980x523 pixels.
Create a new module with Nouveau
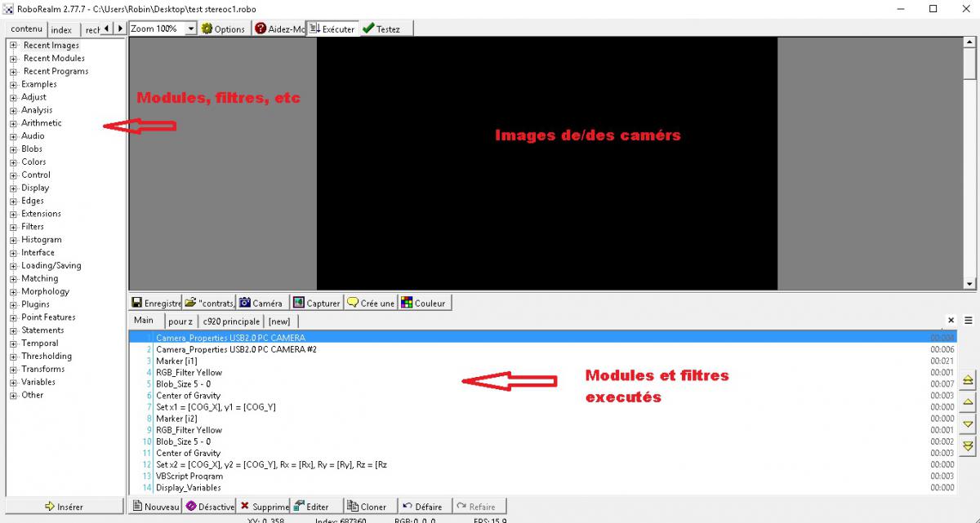156,506
